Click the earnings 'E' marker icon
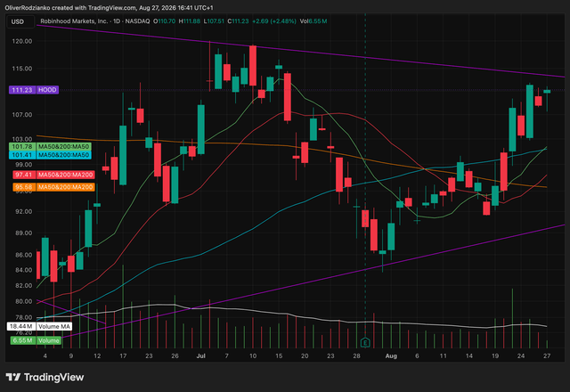Image resolution: width=570 pixels, height=392 pixels. pyautogui.click(x=365, y=342)
